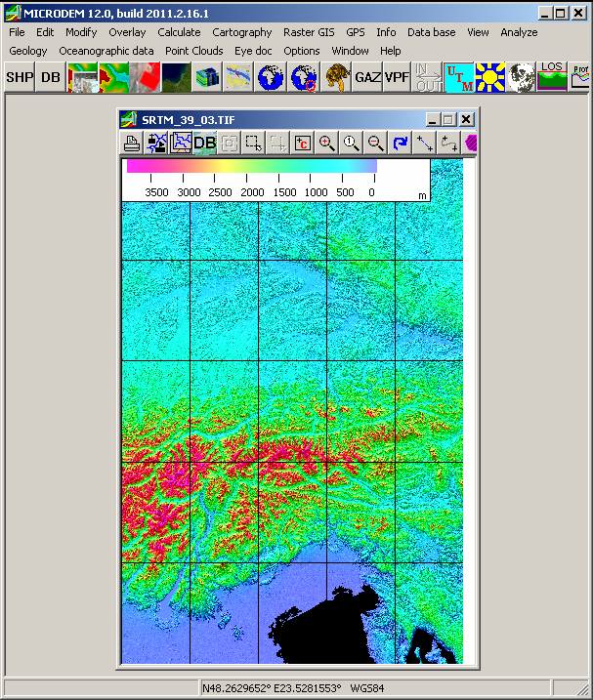Open DEM with image overlay icon
The width and height of the screenshot is (593, 700).
point(83,77)
